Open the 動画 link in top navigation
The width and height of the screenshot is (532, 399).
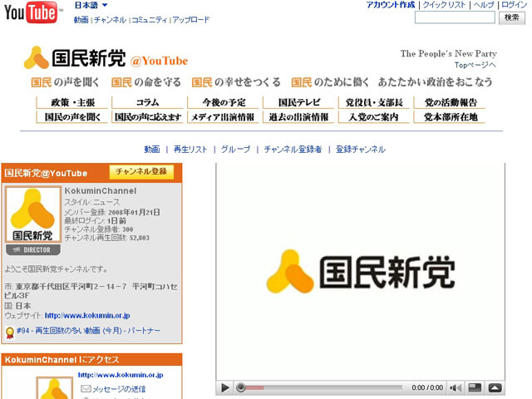[81, 20]
